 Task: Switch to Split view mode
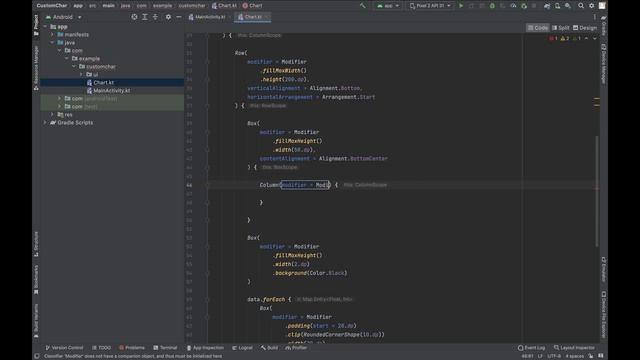coord(560,28)
